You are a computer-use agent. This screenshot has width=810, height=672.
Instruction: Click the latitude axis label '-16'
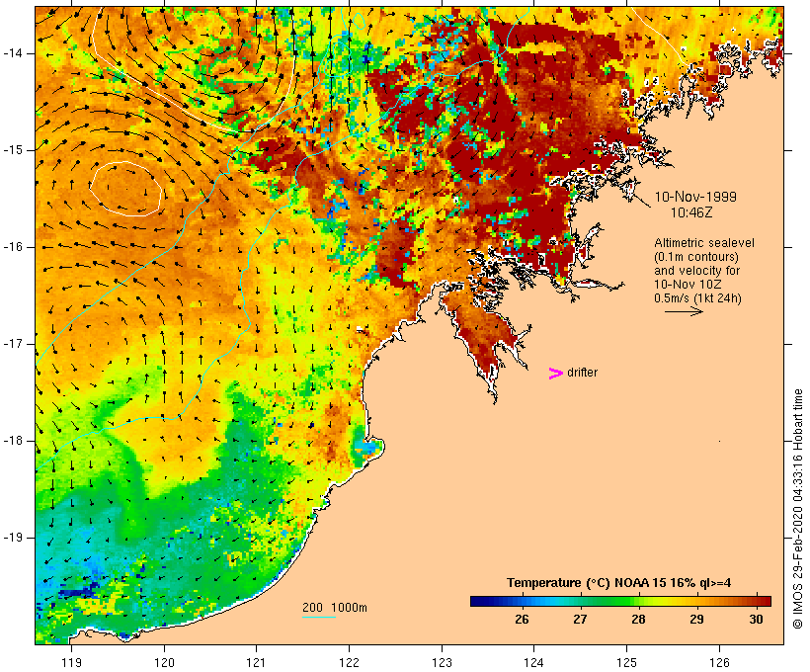coord(13,247)
